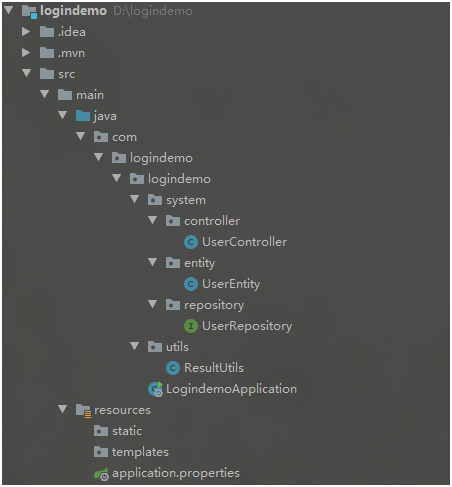The image size is (452, 487).
Task: Click the resources folder icon
Action: pos(83,410)
